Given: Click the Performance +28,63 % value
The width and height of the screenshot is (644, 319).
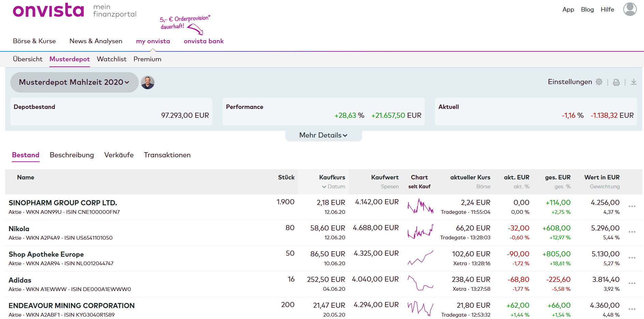Looking at the screenshot, I should pos(349,115).
